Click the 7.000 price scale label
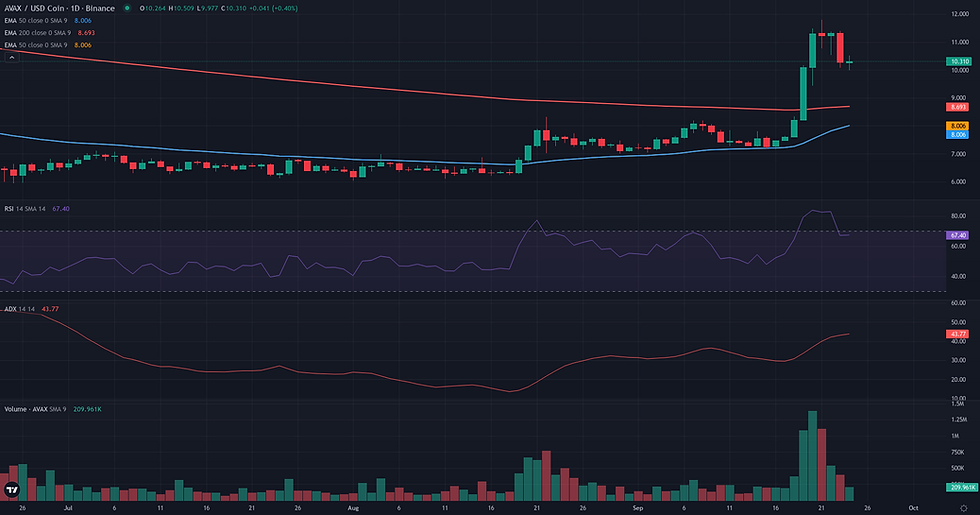Image resolution: width=980 pixels, height=515 pixels. pyautogui.click(x=958, y=154)
